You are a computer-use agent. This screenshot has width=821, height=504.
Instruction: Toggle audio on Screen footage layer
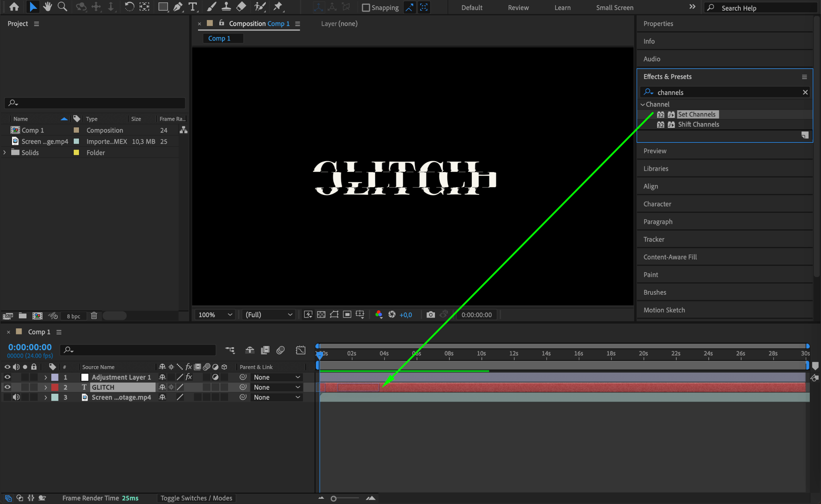coord(16,397)
